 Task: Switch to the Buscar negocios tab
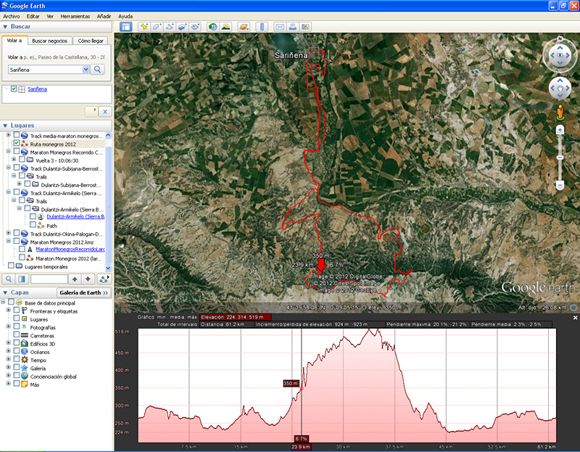tap(50, 41)
